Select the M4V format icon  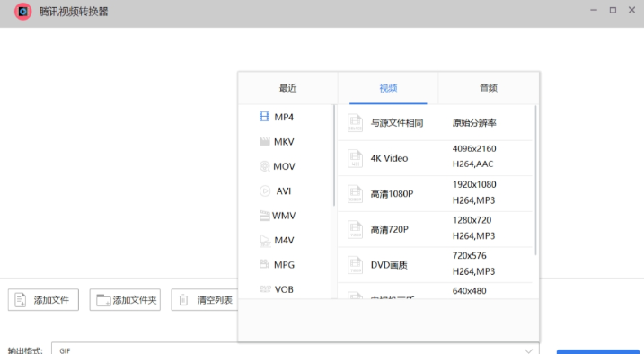pyautogui.click(x=264, y=241)
